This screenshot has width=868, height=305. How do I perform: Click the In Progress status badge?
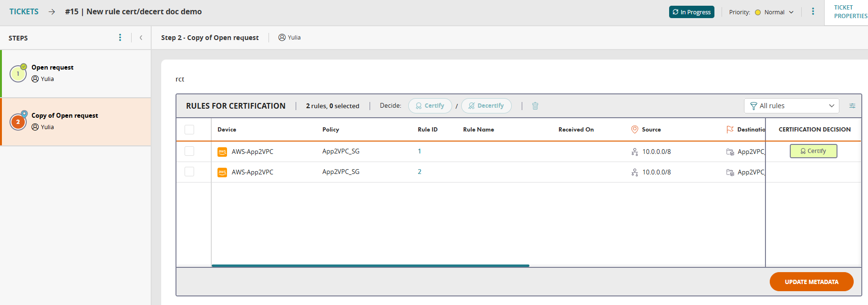(x=691, y=12)
